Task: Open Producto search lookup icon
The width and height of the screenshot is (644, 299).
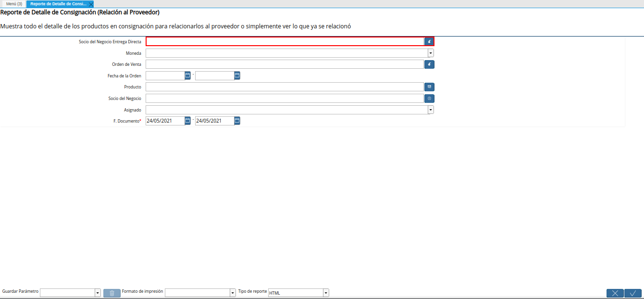Action: click(x=429, y=87)
